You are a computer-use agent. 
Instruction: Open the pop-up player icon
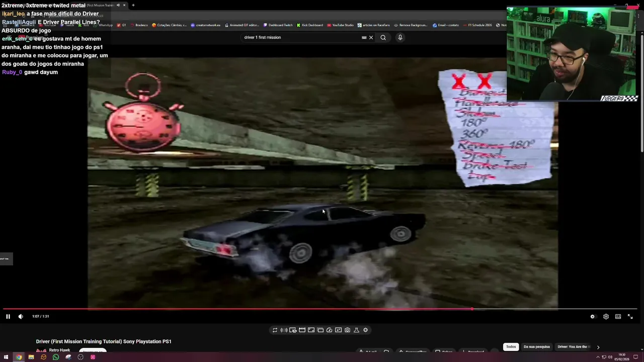[x=320, y=330]
